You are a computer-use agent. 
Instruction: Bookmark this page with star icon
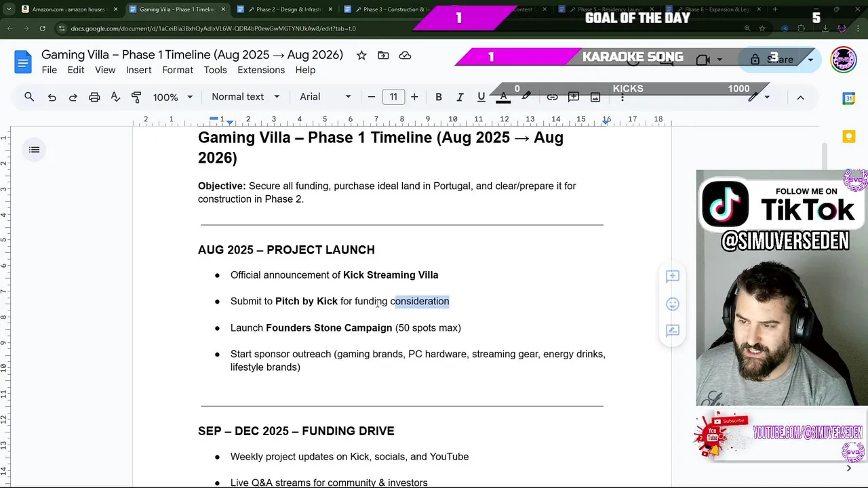click(x=762, y=28)
